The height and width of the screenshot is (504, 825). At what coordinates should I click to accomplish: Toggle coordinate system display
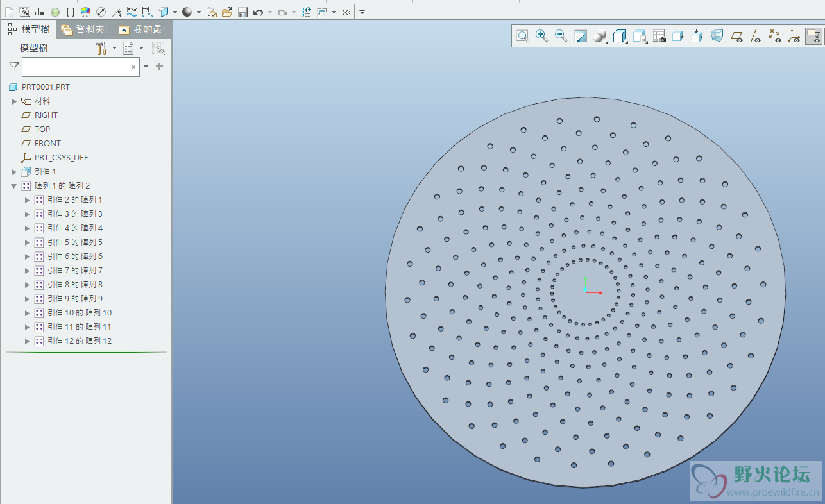[x=794, y=37]
